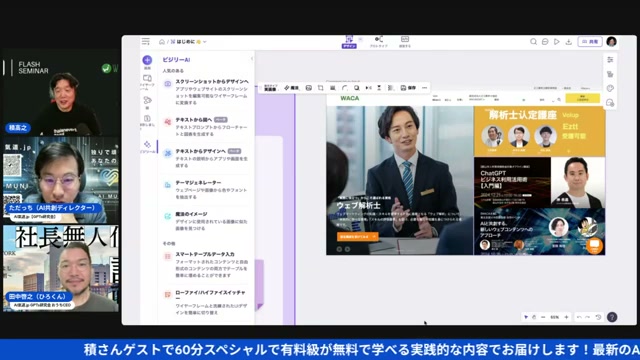The height and width of the screenshot is (360, 640).
Task: Click the corner radius icon in floating toolbar
Action: (345, 88)
